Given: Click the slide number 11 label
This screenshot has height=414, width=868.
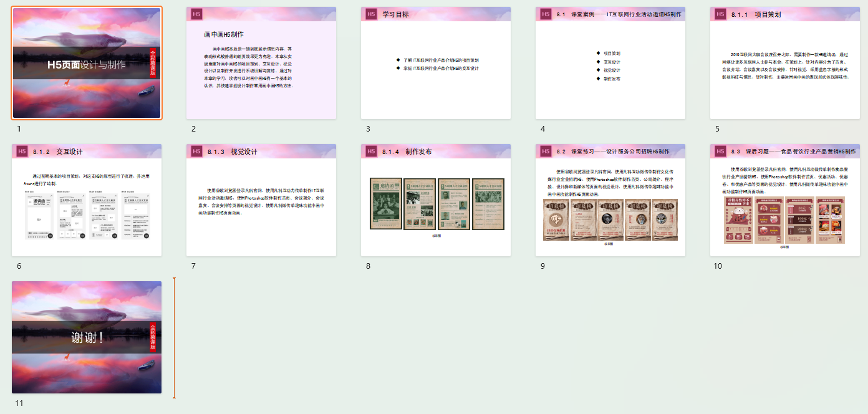Looking at the screenshot, I should point(19,403).
